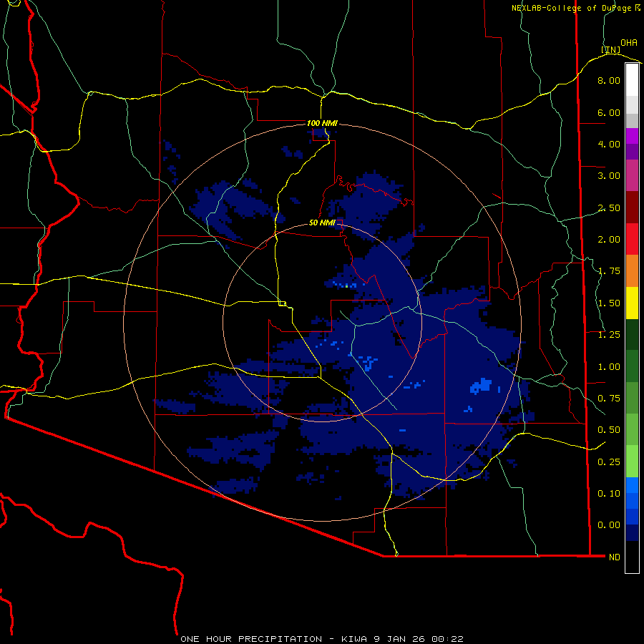644x644 pixels.
Task: Pick the darkest green 1.25 legend swatch
Action: [x=632, y=334]
